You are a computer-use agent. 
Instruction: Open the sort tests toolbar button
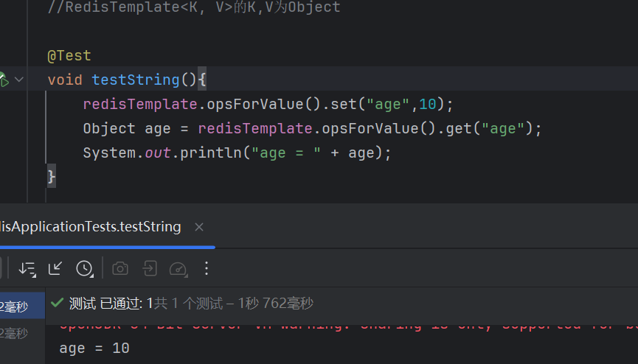coord(27,269)
